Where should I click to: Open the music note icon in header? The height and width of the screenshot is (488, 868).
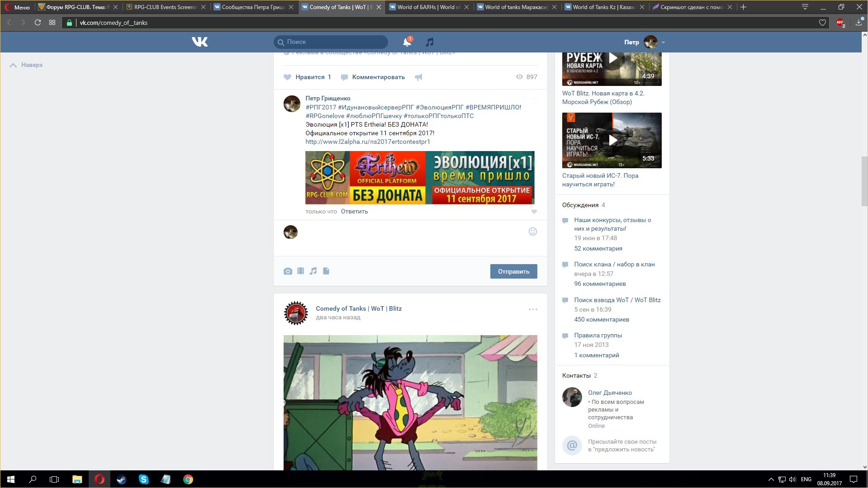pyautogui.click(x=429, y=42)
